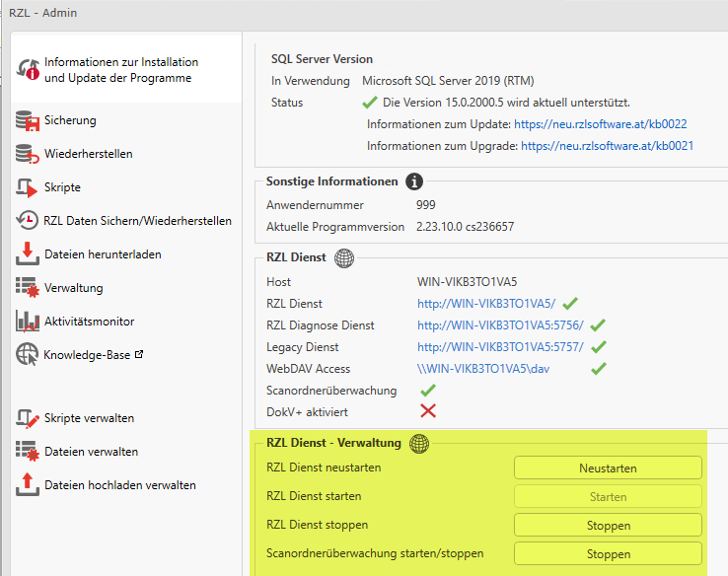Viewport: 728px width, 576px height.
Task: Open the kb0022 update information link
Action: coord(601,124)
